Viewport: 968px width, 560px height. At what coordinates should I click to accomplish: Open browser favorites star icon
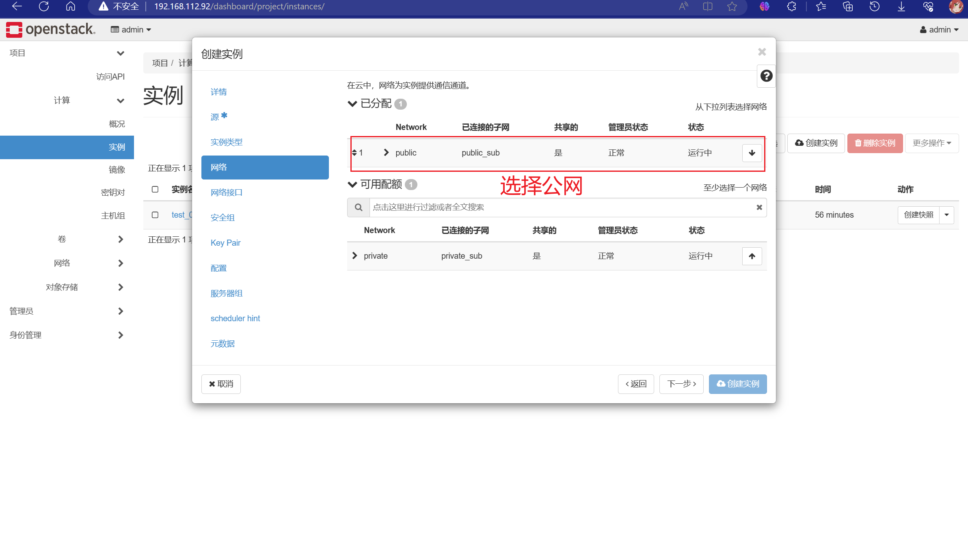click(x=732, y=6)
